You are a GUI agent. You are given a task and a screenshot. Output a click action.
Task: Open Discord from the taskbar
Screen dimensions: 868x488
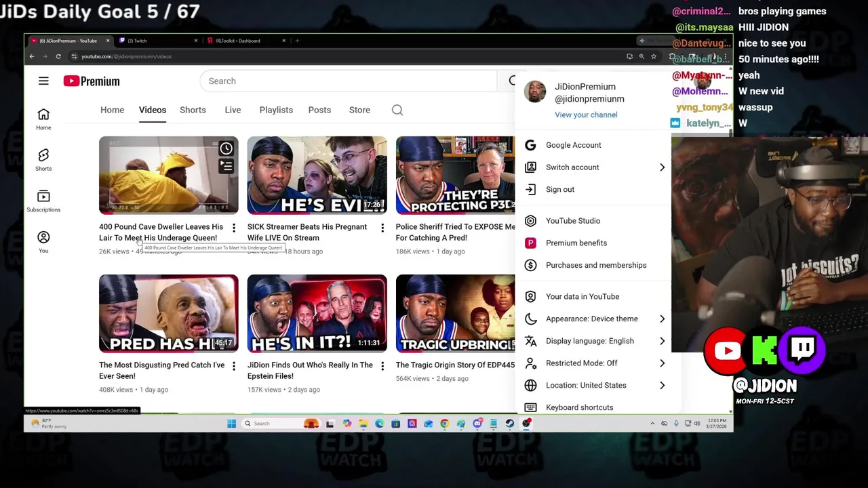(x=477, y=424)
